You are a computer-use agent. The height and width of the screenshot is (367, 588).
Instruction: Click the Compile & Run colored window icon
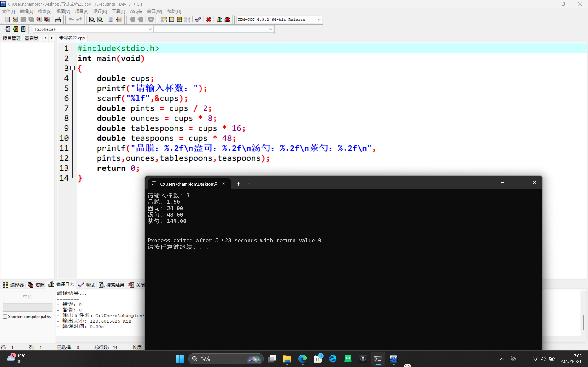(x=179, y=19)
